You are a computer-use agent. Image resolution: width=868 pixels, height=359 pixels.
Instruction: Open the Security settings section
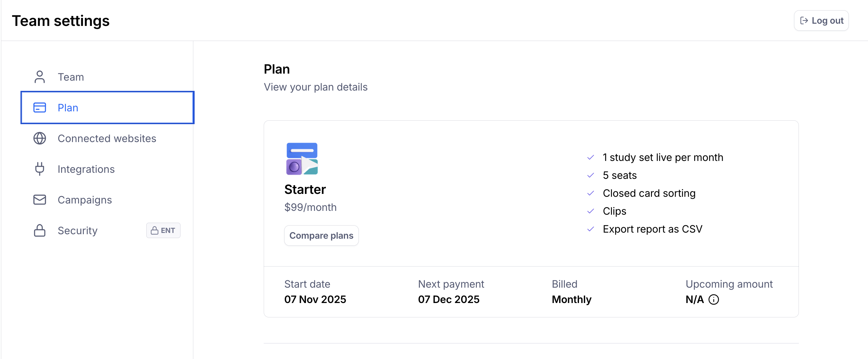point(77,230)
